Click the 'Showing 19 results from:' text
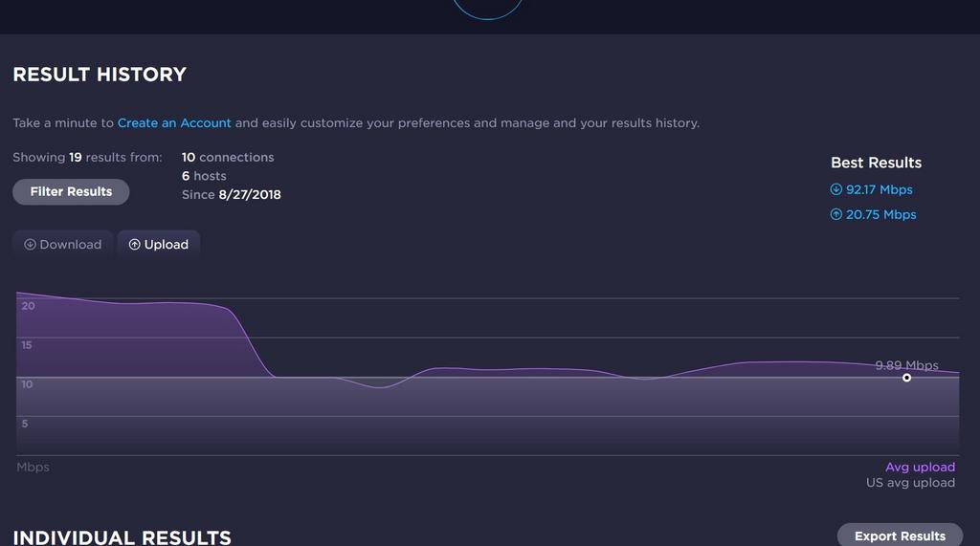980x546 pixels. click(x=87, y=158)
